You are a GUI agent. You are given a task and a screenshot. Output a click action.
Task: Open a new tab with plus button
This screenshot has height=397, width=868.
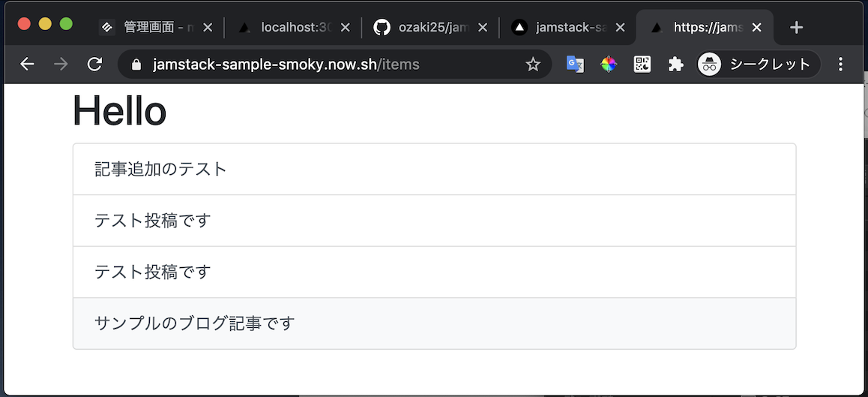(796, 28)
